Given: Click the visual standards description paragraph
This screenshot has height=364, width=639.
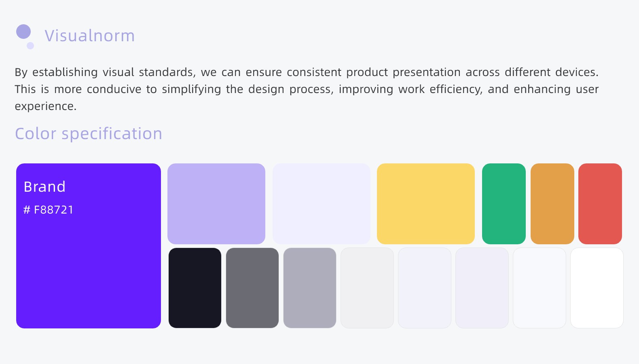Looking at the screenshot, I should coord(307,89).
